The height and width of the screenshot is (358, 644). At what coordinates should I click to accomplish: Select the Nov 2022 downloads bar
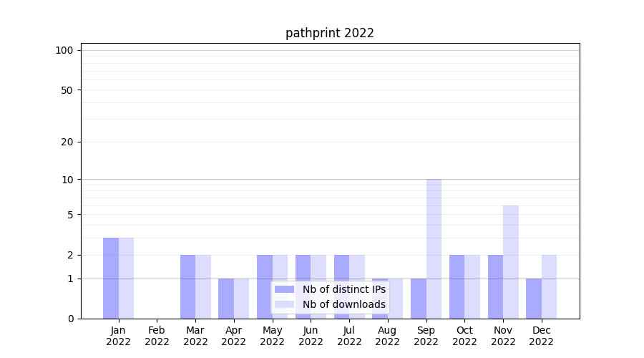tap(511, 262)
